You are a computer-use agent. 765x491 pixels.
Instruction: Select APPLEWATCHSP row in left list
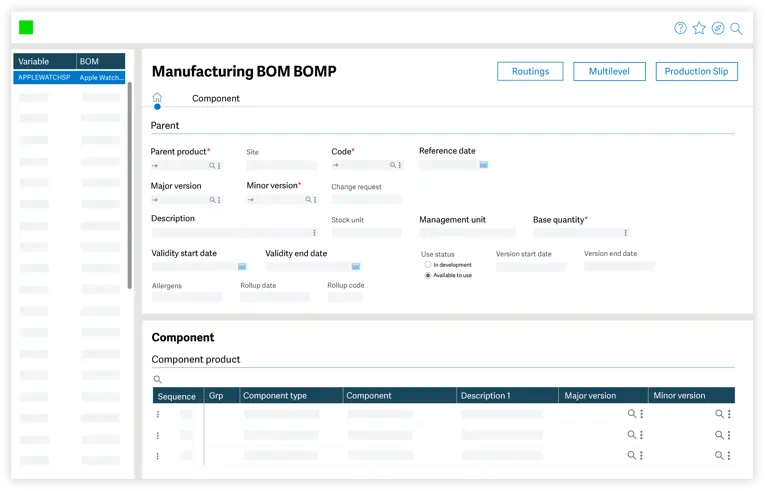click(x=68, y=77)
